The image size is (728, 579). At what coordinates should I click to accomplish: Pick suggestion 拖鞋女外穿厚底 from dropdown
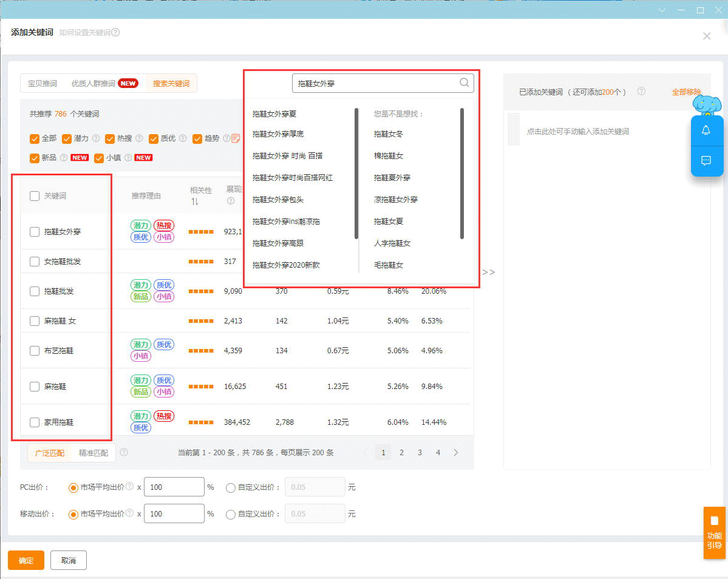point(278,134)
